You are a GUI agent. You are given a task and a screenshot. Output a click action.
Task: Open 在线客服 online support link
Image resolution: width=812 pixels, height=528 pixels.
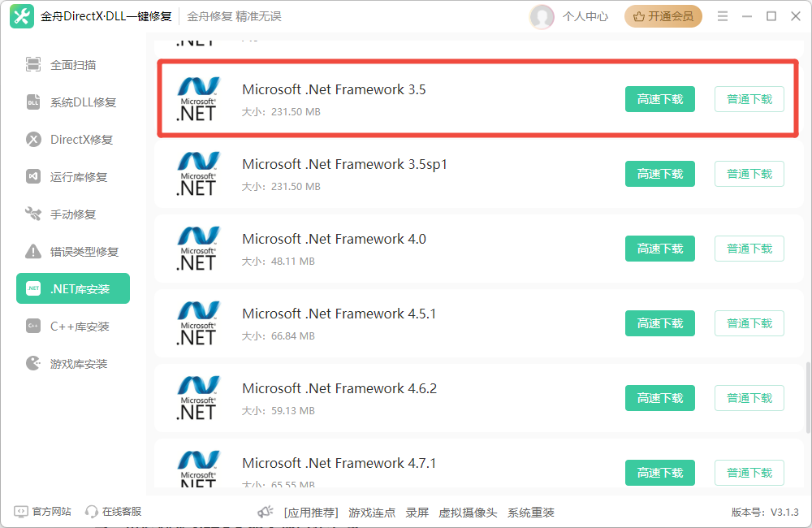(x=122, y=512)
